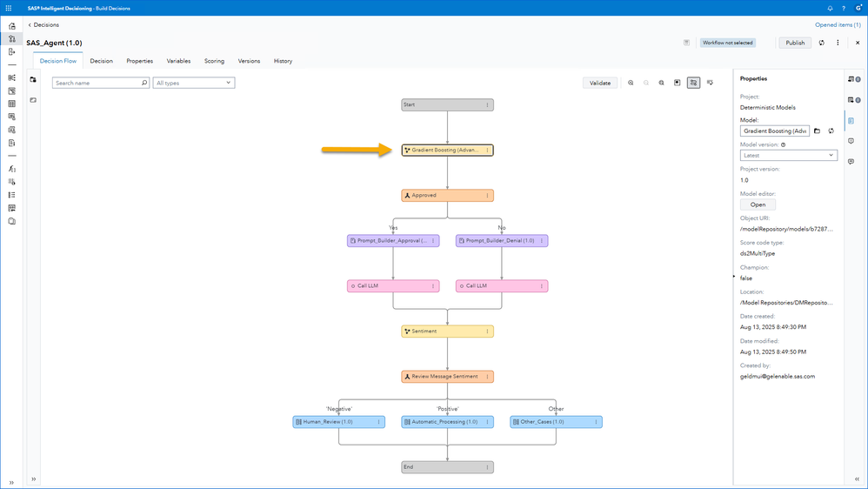Viewport: 868px width, 489px height.
Task: Switch to the Decision Flow tab
Action: tap(58, 61)
